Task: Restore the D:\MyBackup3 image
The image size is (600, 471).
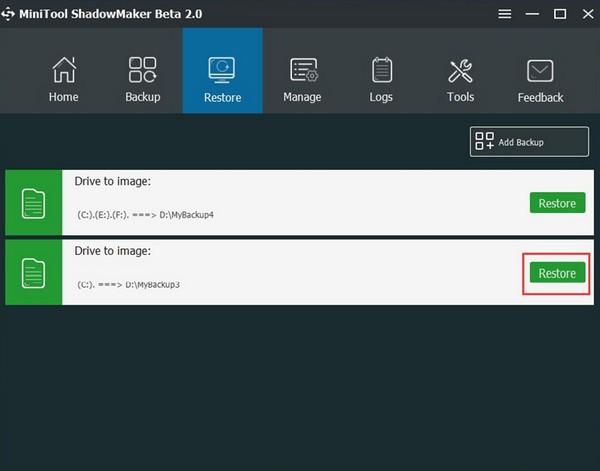Action: (558, 273)
